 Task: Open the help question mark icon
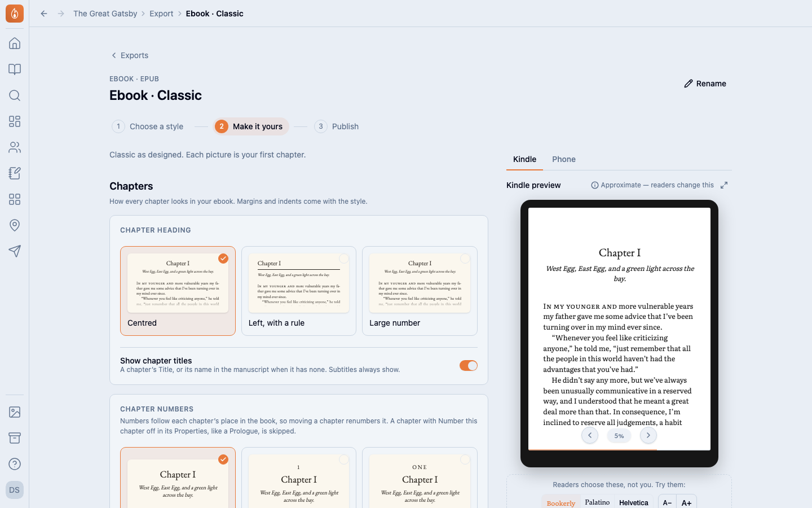click(15, 464)
